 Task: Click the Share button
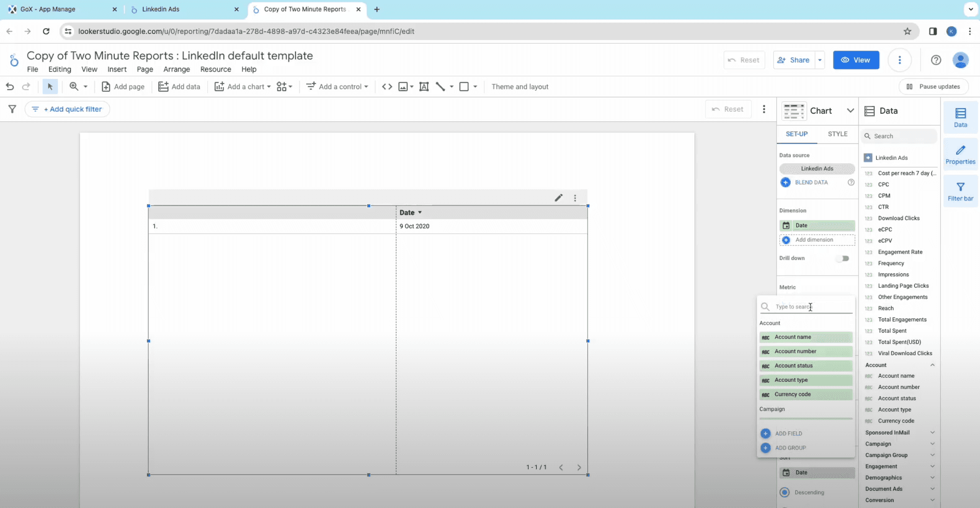coord(794,60)
